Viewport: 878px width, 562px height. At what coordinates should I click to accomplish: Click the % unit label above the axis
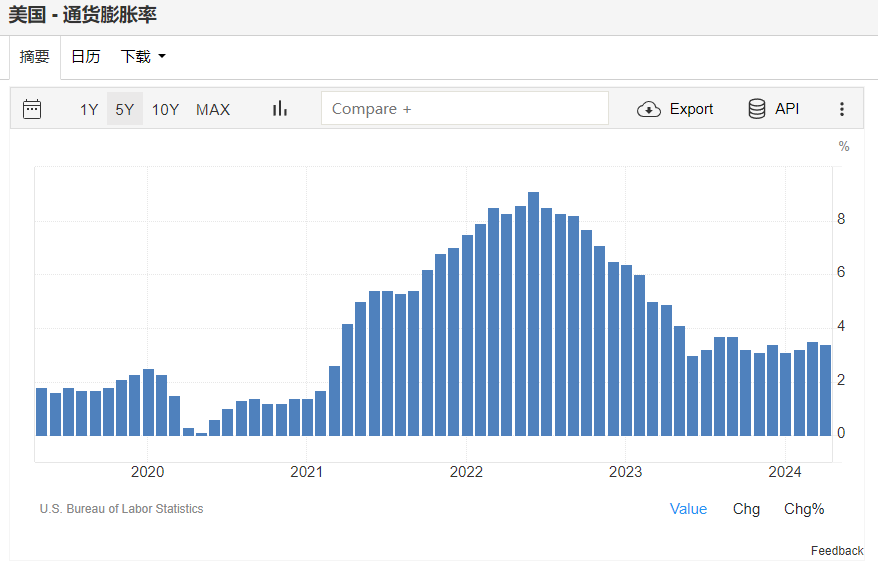[x=844, y=147]
